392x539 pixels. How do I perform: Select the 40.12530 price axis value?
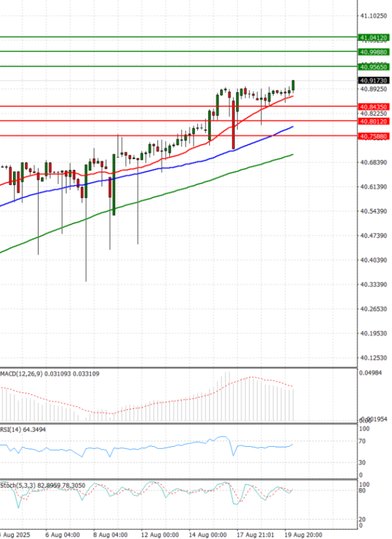point(372,358)
